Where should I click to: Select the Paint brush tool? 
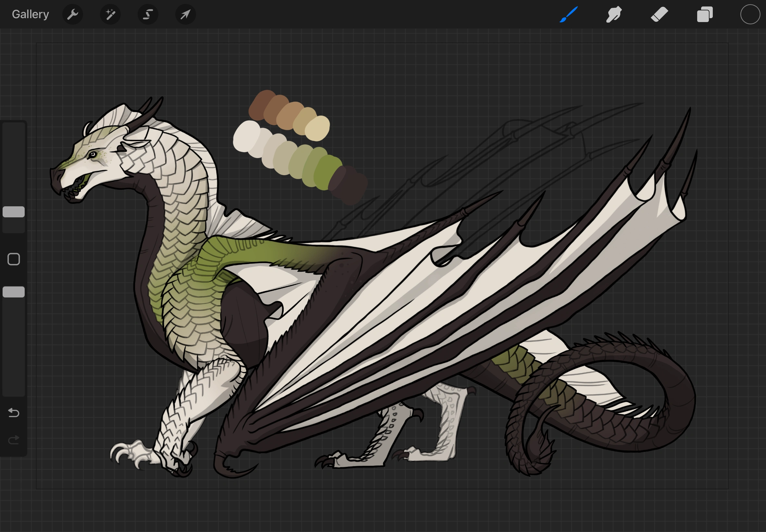coord(569,14)
